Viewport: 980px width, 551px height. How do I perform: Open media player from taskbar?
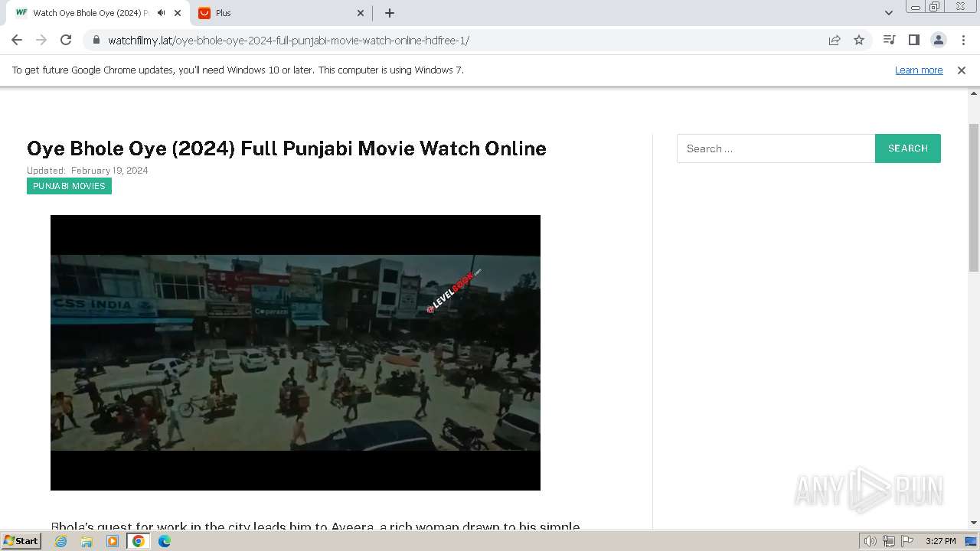[x=113, y=541]
